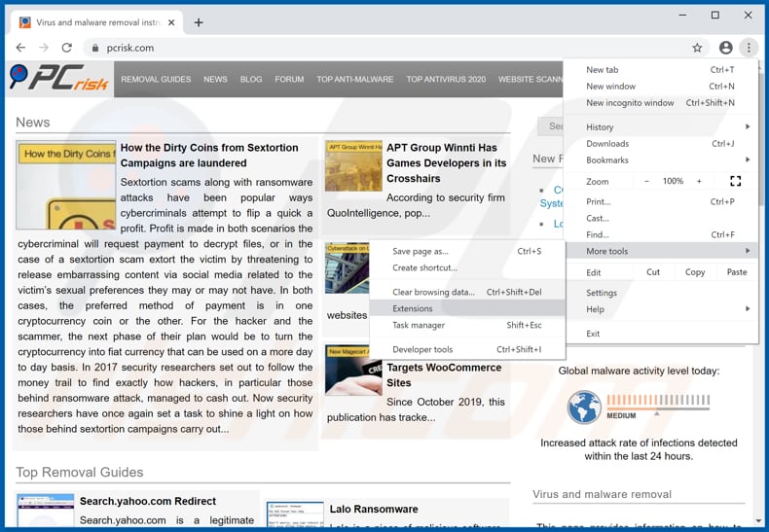Open APT Group Winnti article headline

coord(446,163)
